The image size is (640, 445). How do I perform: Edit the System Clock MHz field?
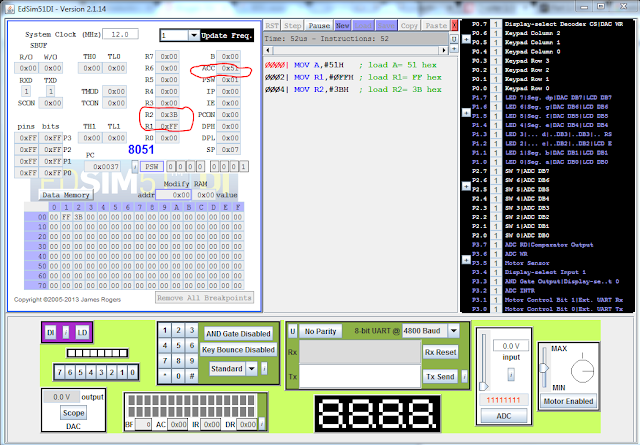click(120, 34)
